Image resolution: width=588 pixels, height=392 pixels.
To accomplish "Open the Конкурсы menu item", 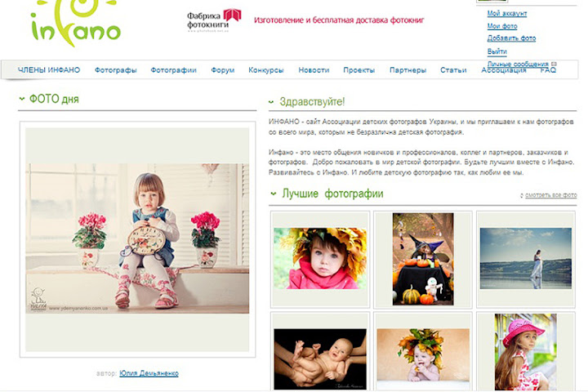I will 266,70.
